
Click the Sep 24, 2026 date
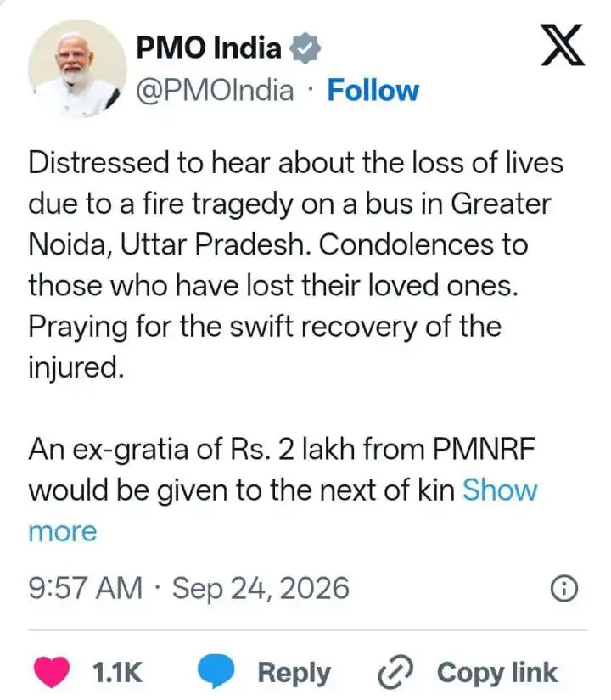click(x=261, y=588)
